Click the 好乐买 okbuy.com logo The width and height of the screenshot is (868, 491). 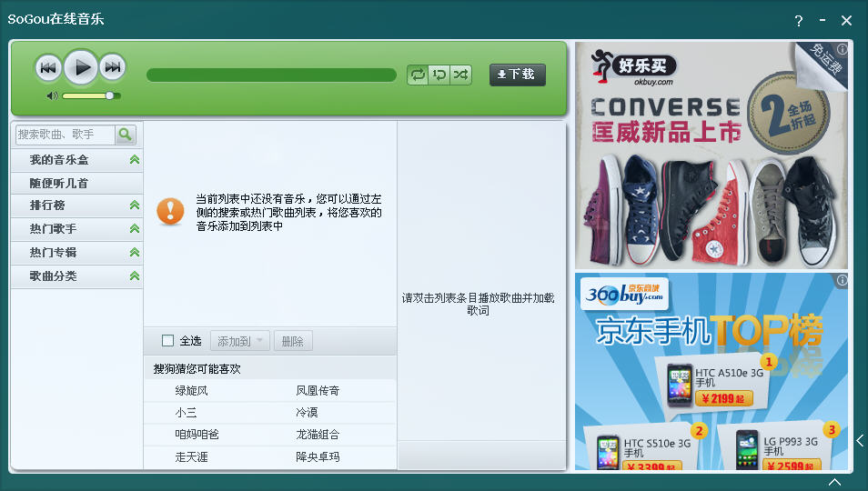click(x=634, y=68)
